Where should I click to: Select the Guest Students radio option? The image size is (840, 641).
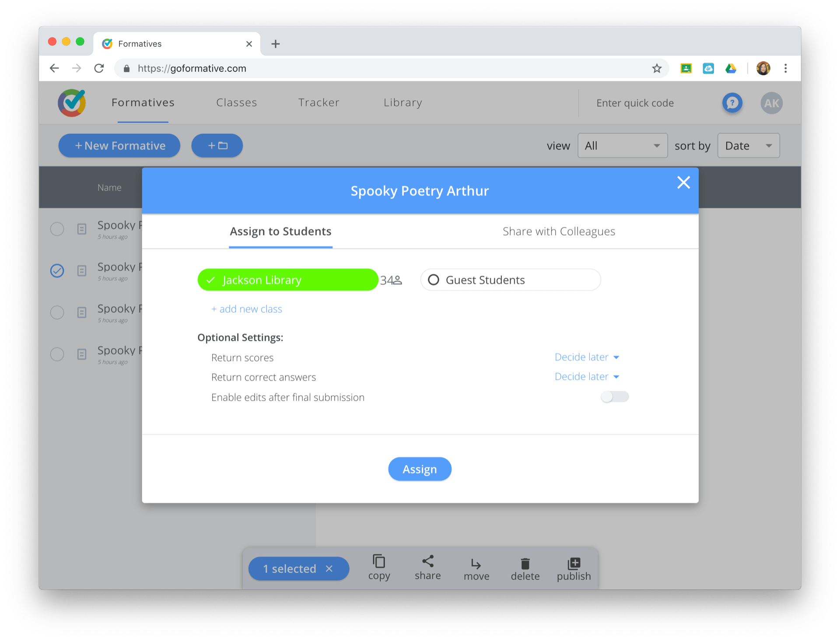pyautogui.click(x=434, y=280)
